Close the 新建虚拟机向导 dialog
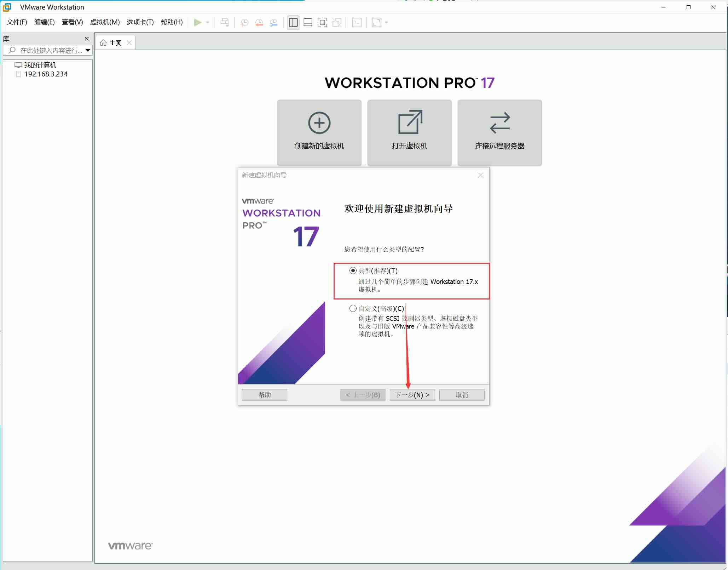The image size is (728, 570). [x=480, y=175]
